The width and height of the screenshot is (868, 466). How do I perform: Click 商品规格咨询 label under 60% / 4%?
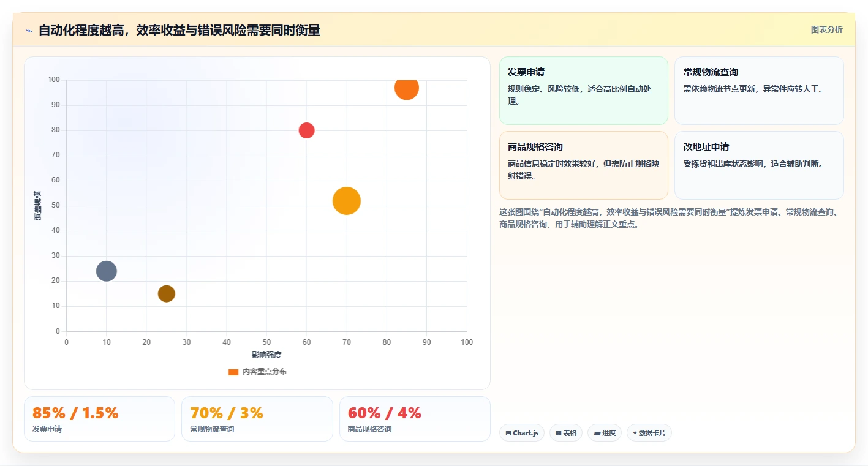tap(370, 429)
